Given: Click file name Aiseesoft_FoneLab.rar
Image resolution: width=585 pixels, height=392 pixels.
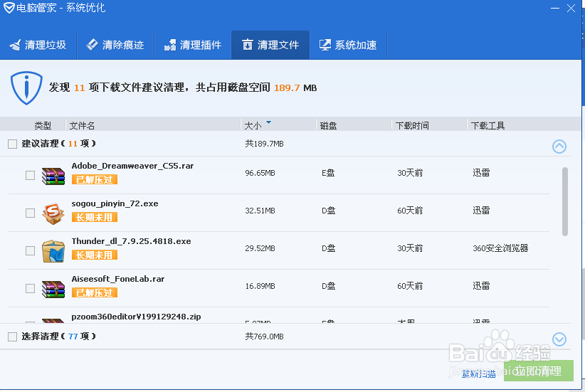Looking at the screenshot, I should coord(118,279).
